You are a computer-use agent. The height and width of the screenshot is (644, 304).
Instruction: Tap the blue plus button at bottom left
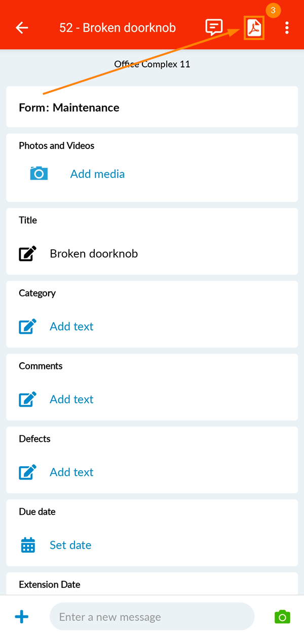click(21, 617)
